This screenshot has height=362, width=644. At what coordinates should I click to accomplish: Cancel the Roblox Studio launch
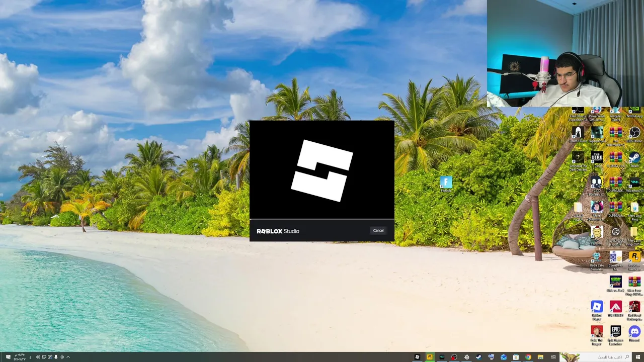[378, 231]
